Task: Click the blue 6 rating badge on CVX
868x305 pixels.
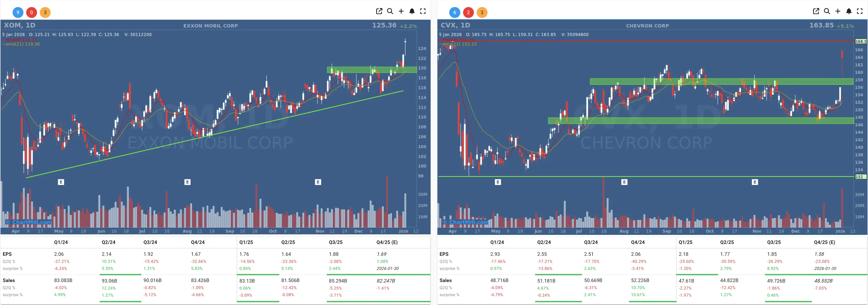Action: pos(455,12)
